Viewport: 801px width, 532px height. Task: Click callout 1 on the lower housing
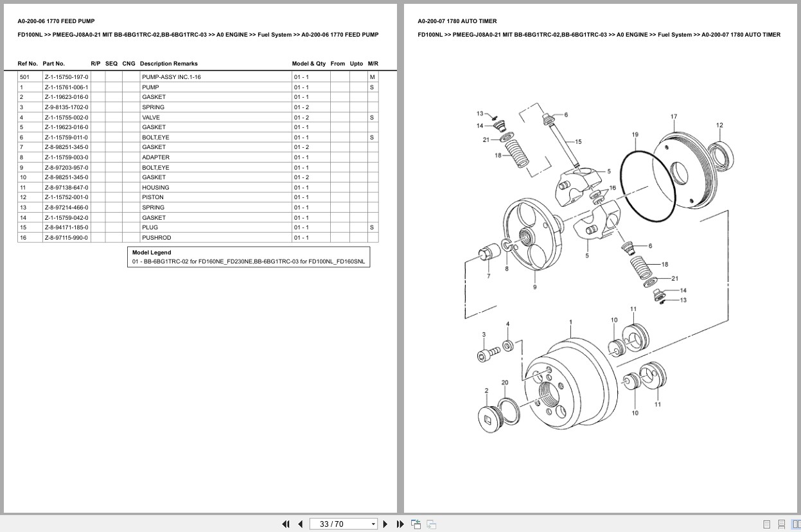(570, 322)
